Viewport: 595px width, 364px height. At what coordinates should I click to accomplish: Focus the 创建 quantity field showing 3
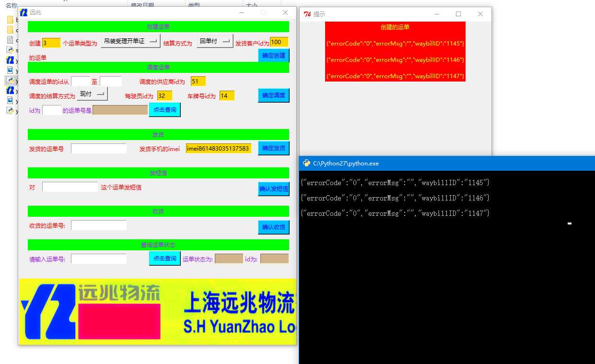tap(51, 43)
